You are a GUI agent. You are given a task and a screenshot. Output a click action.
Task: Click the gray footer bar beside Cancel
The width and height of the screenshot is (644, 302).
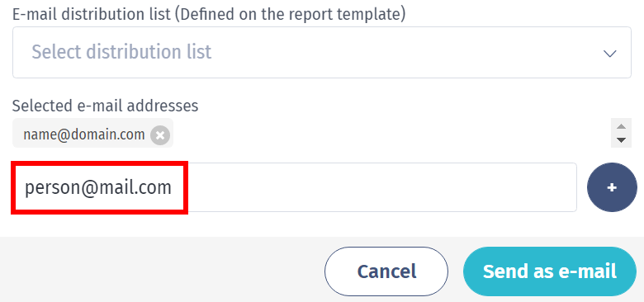[164, 270]
